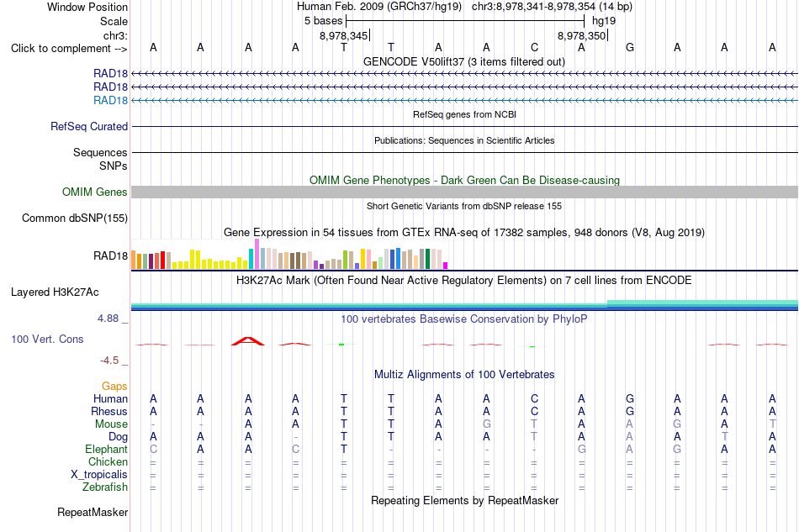Open the 'RefSeq genes from NCBI' title

pos(464,114)
